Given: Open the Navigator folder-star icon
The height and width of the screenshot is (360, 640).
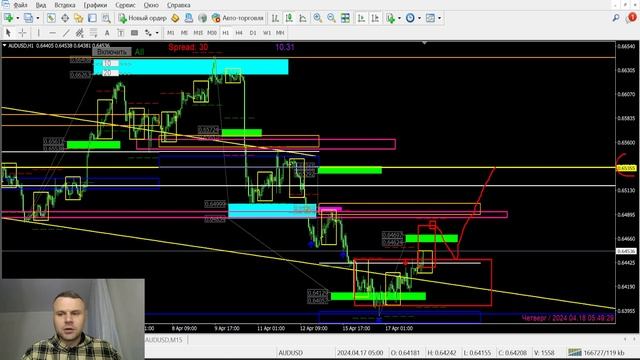Looking at the screenshot, I should click(78, 18).
